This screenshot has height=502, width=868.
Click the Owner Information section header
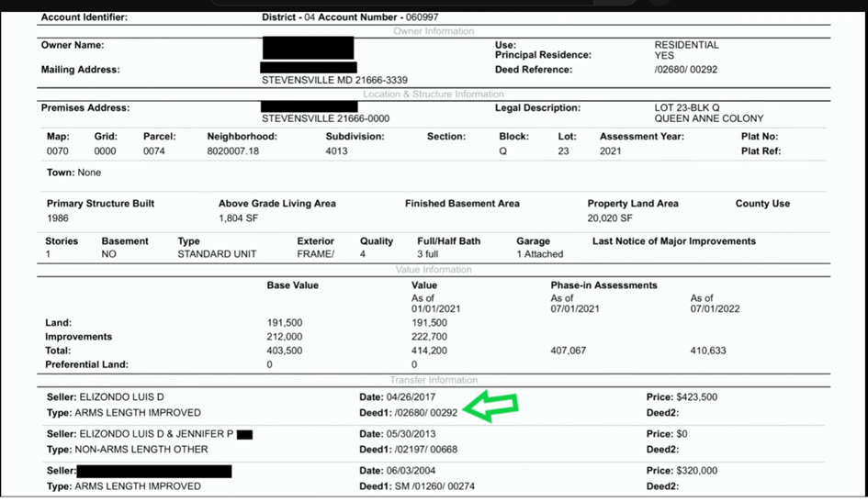tap(434, 31)
